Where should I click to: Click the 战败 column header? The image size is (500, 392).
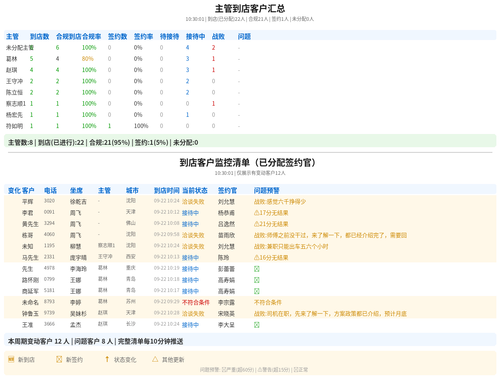(x=218, y=36)
